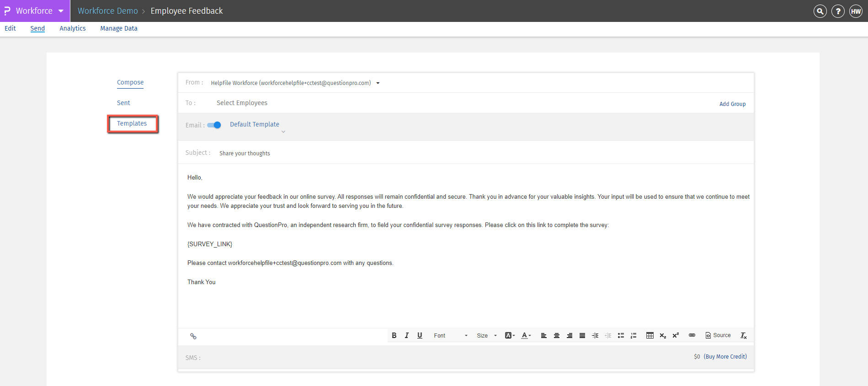Align text to the left
Screen dimensions: 868x386
click(x=543, y=335)
